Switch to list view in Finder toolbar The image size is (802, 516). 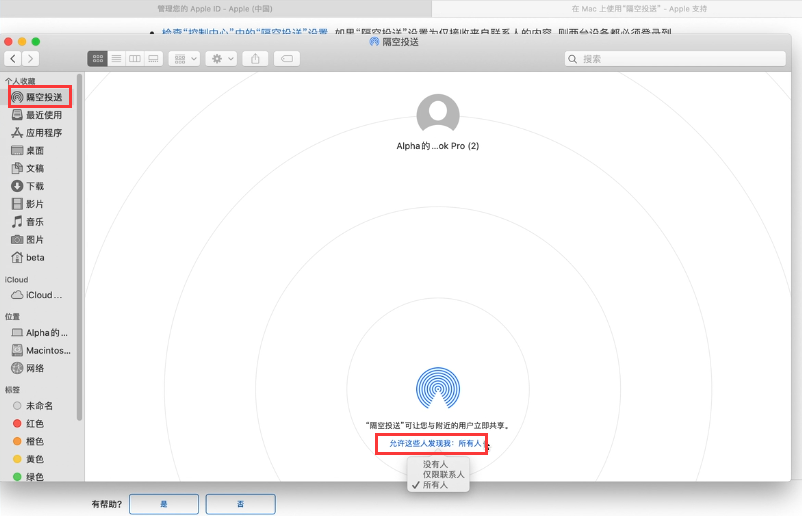[117, 59]
